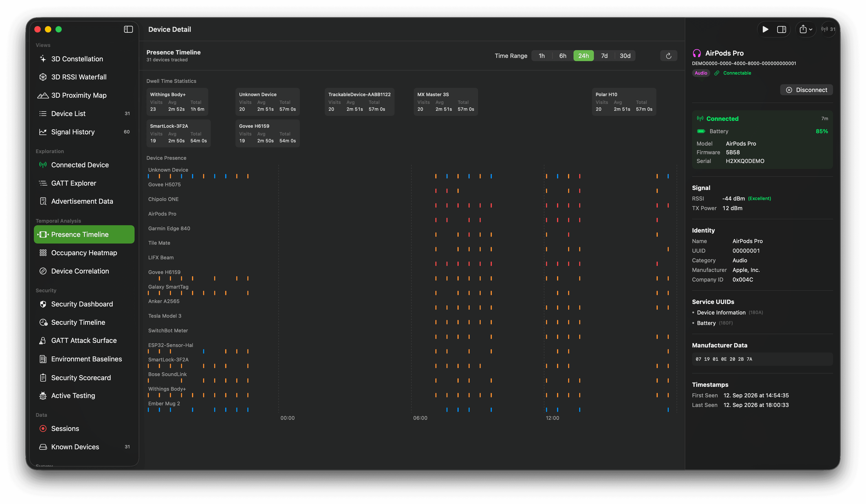Open Device Correlation
866x504 pixels.
84,271
